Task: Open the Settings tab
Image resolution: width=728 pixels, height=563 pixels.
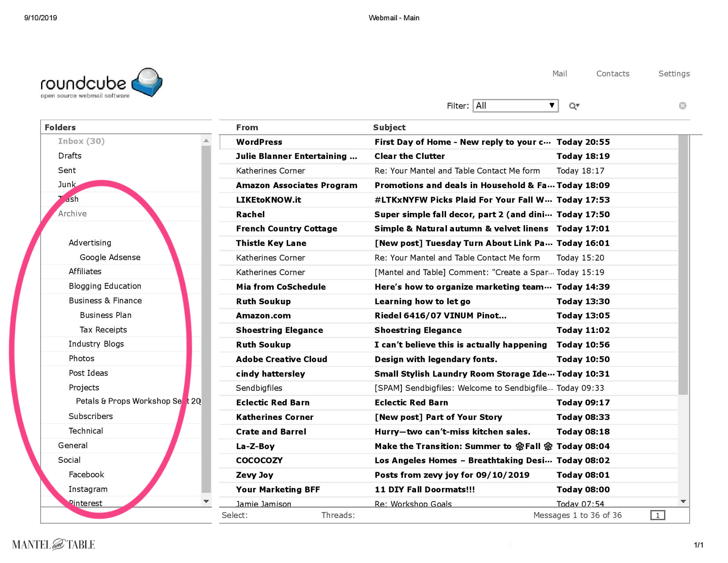Action: [x=674, y=74]
